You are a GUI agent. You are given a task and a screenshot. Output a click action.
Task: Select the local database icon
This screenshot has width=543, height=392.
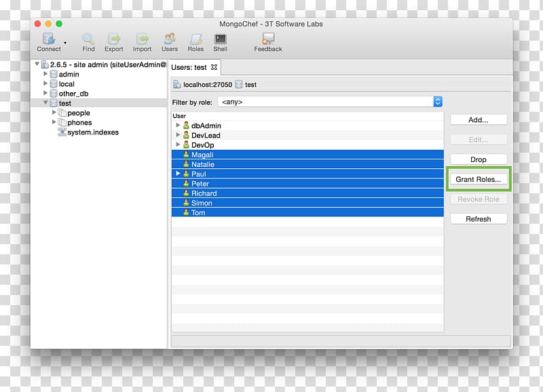54,83
